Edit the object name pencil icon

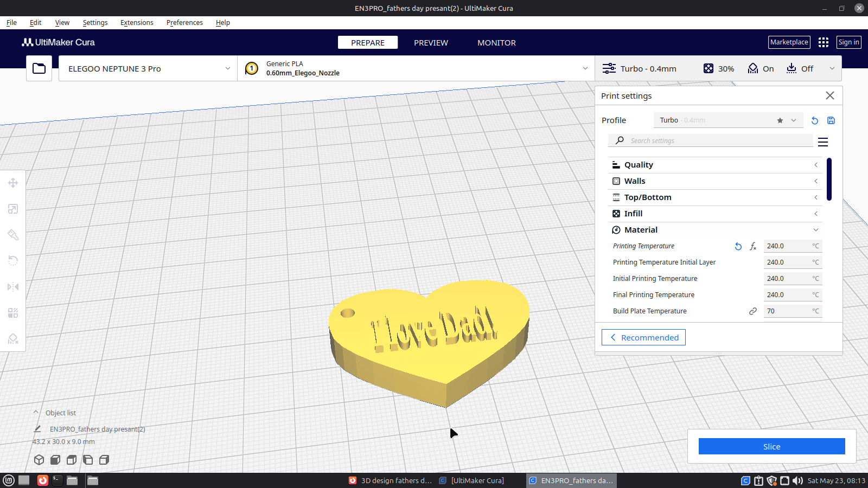(x=37, y=429)
